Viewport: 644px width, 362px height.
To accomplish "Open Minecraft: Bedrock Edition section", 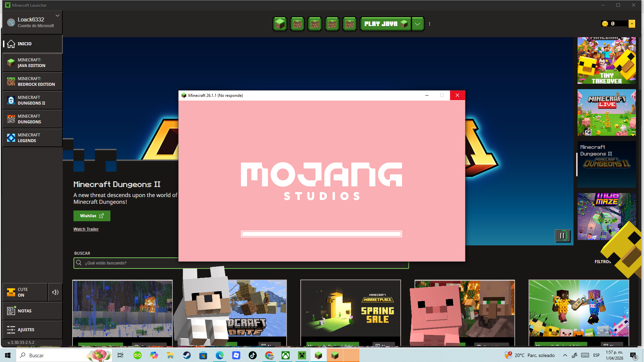I will (33, 81).
